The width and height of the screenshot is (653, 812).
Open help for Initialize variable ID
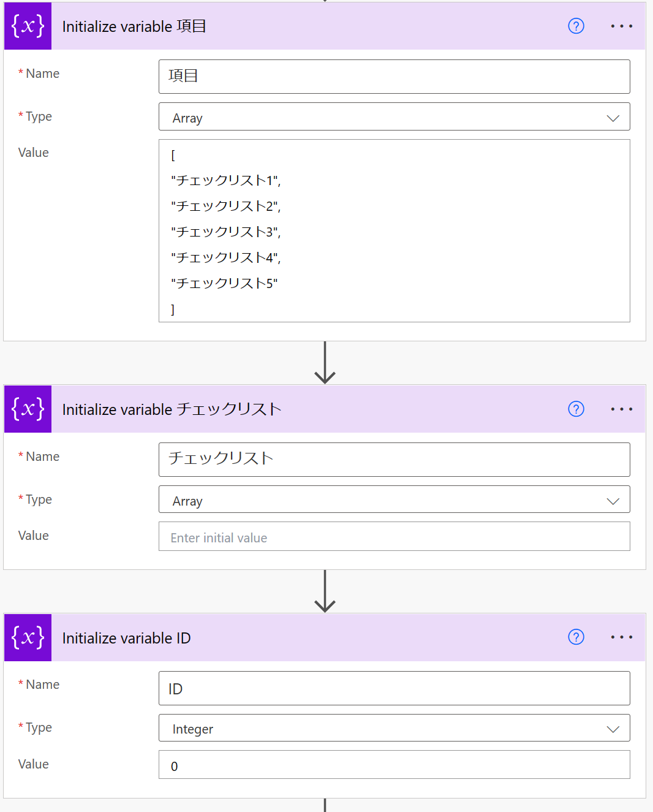pyautogui.click(x=576, y=637)
